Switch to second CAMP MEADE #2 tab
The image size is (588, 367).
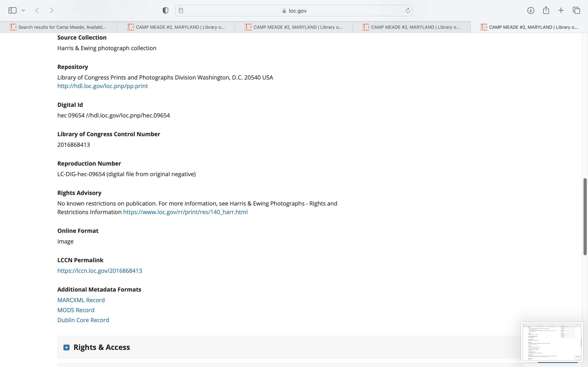(294, 27)
